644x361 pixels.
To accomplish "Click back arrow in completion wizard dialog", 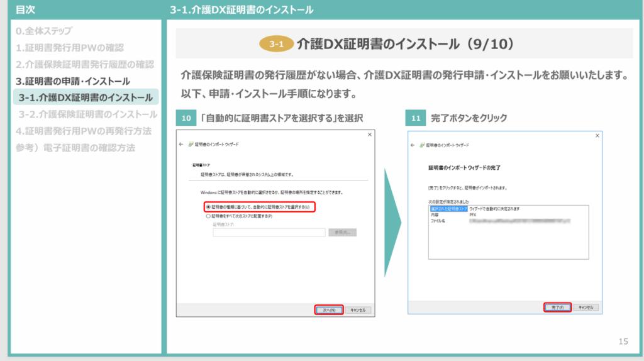I will 413,145.
